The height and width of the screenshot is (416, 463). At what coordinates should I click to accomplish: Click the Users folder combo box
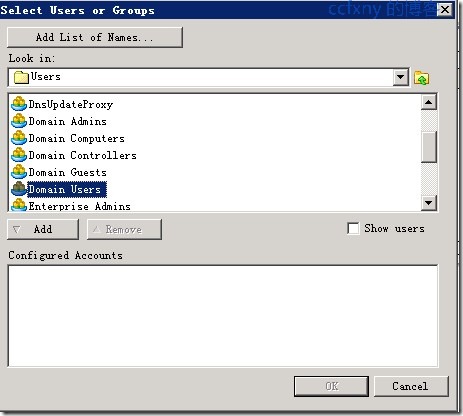point(208,78)
